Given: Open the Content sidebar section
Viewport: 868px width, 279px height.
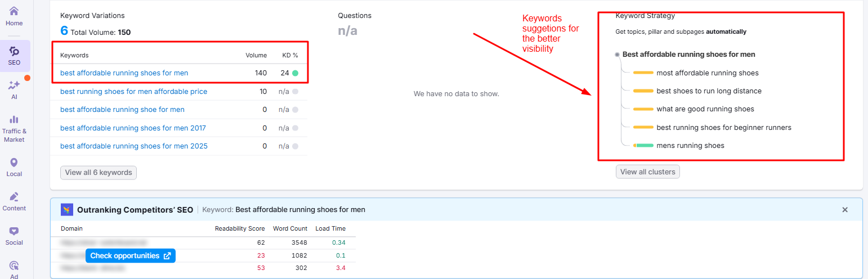Looking at the screenshot, I should tap(14, 201).
